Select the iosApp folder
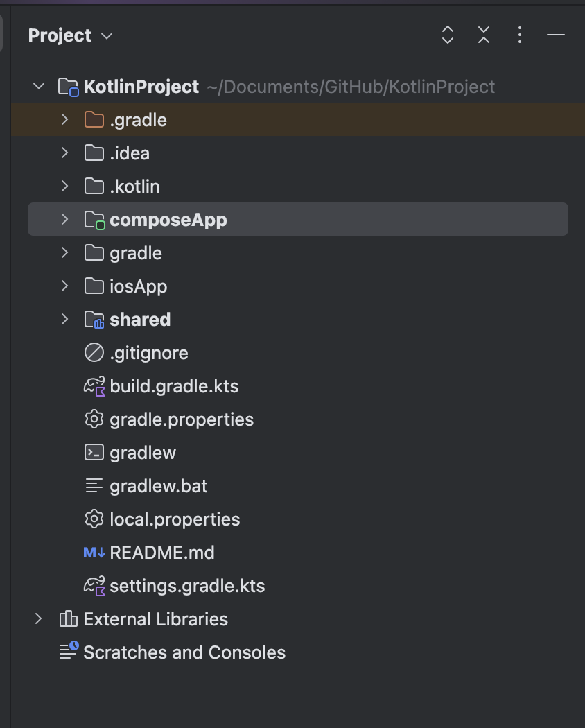Screen dimensions: 585x728 coord(138,286)
